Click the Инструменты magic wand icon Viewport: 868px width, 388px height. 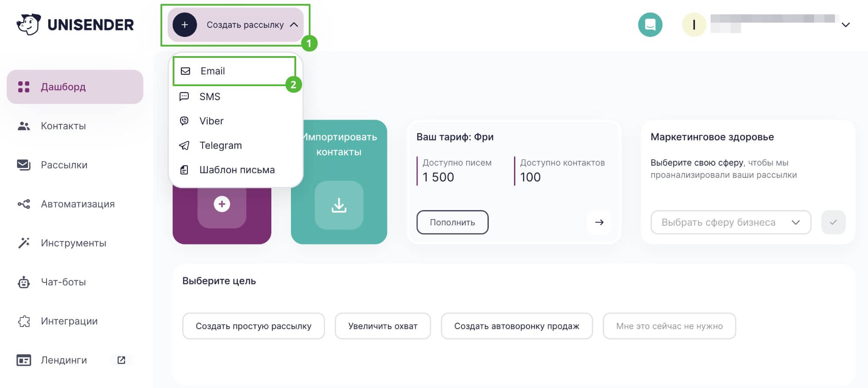24,243
